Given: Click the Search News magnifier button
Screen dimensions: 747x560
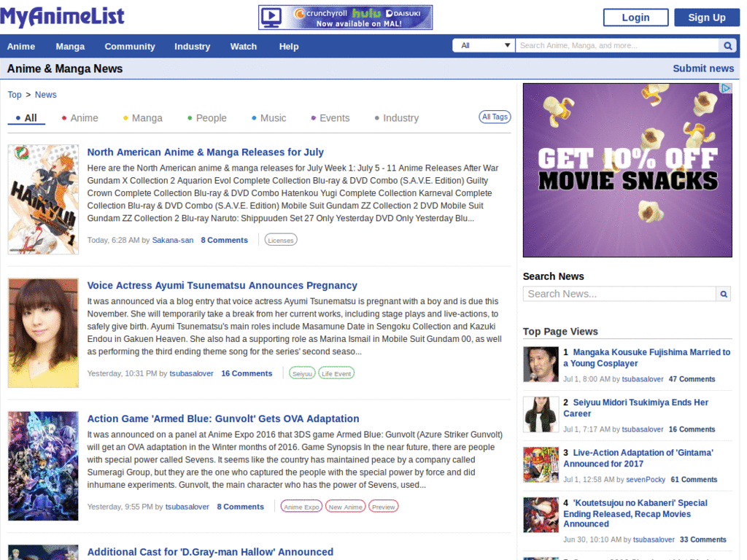Looking at the screenshot, I should click(x=724, y=295).
